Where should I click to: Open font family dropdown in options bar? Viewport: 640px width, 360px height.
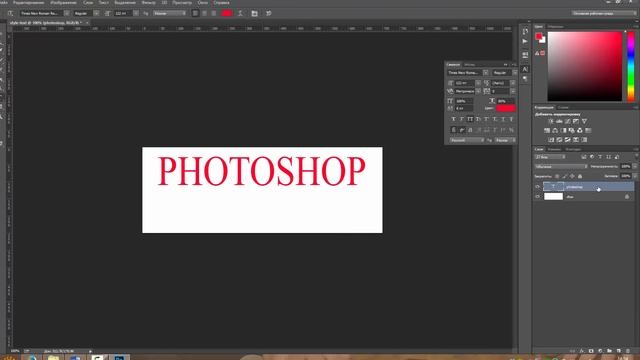click(x=67, y=13)
